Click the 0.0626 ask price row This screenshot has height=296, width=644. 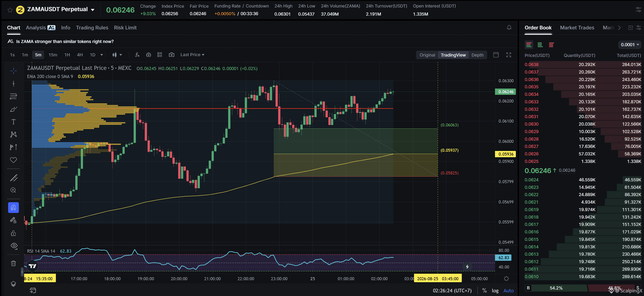coord(583,154)
